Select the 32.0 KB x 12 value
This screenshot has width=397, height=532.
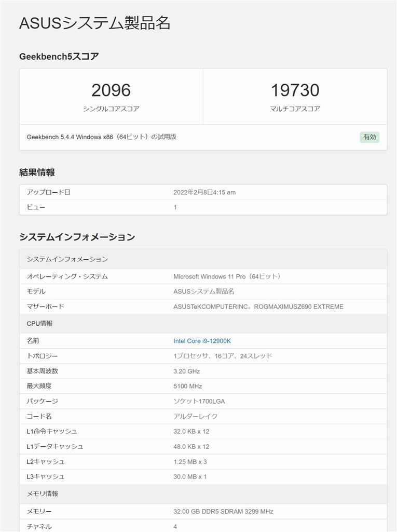[191, 432]
